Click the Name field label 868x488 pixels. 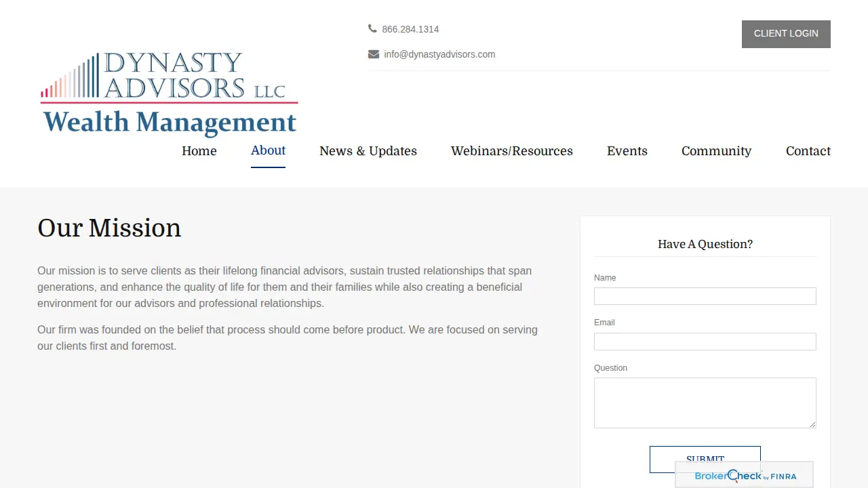coord(605,278)
